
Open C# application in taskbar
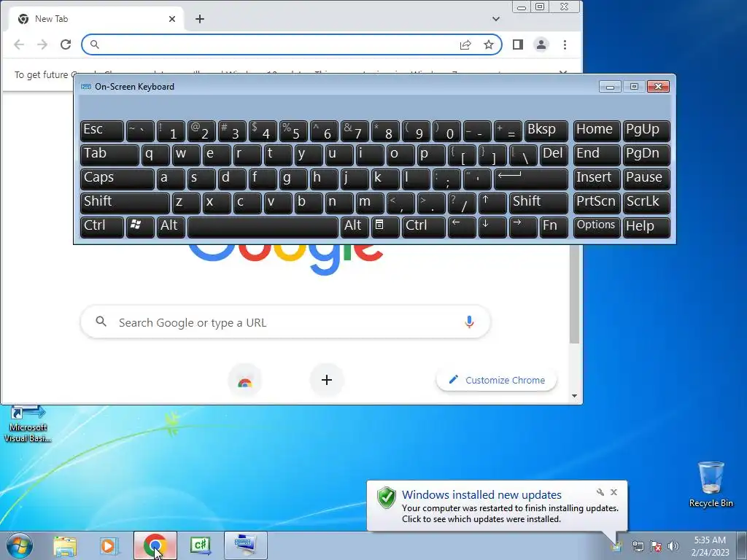coord(201,545)
